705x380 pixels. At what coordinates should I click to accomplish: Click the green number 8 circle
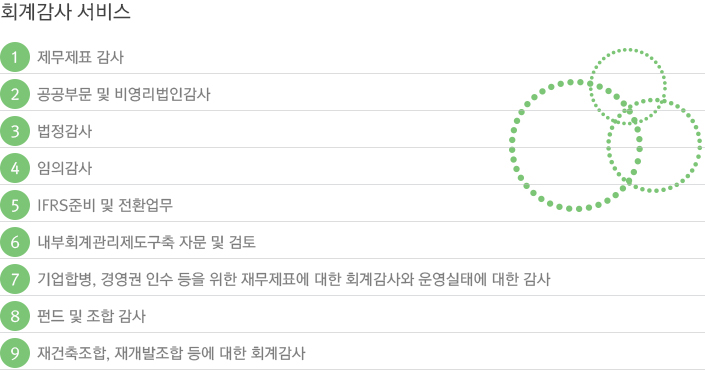tap(15, 316)
